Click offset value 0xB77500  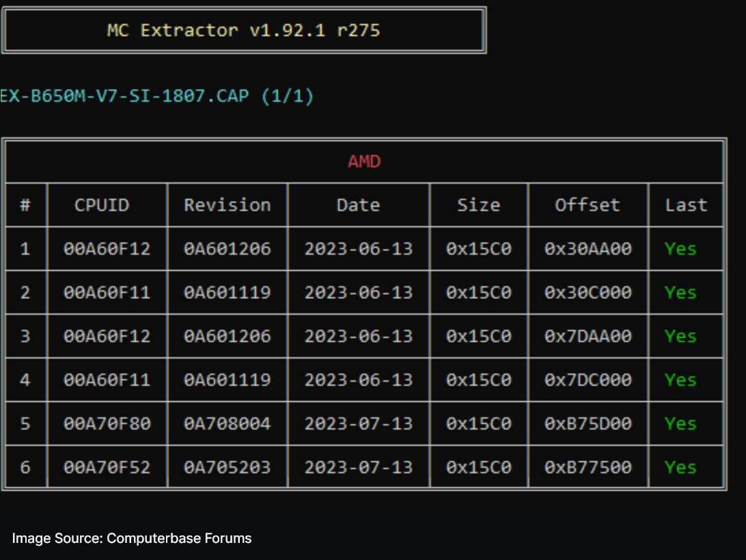point(588,468)
